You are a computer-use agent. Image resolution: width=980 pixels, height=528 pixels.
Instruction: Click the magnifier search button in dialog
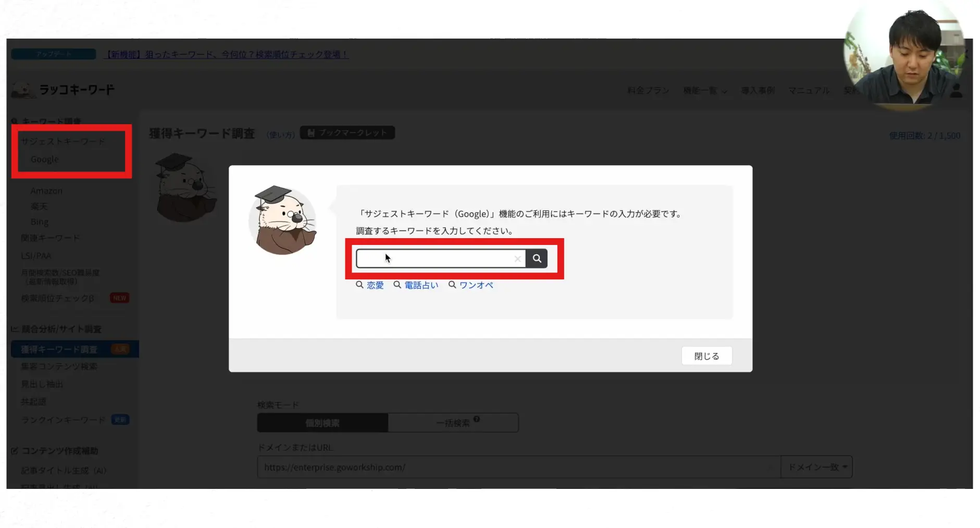pyautogui.click(x=537, y=259)
